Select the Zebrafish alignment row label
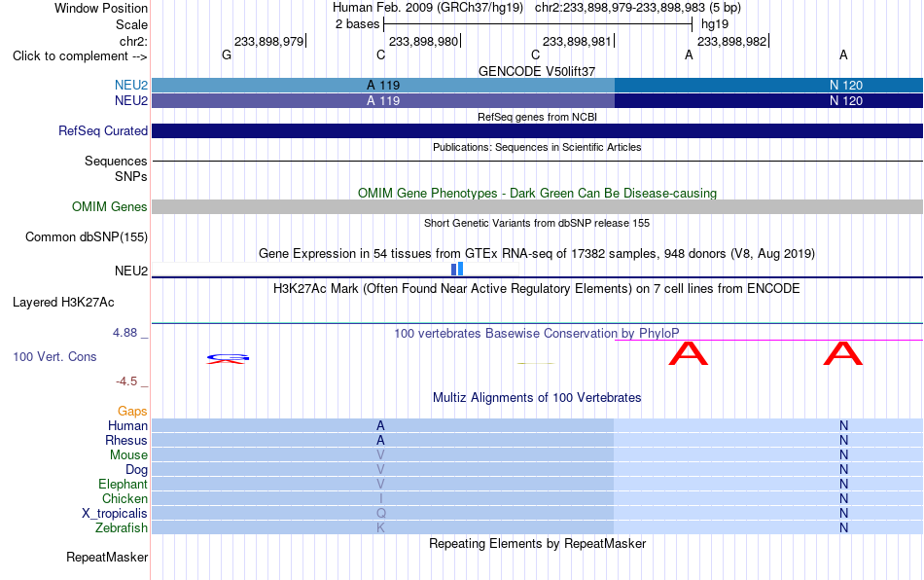924x580 pixels. point(122,528)
